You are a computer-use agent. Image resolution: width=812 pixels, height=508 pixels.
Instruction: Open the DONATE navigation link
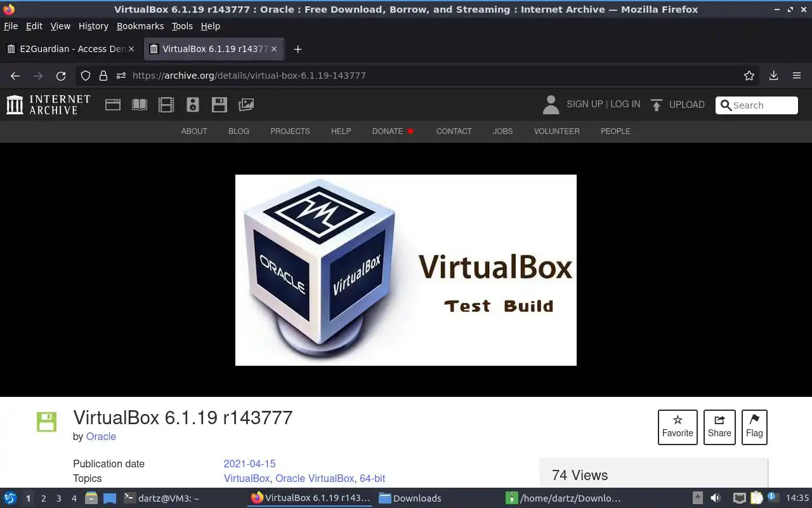388,131
